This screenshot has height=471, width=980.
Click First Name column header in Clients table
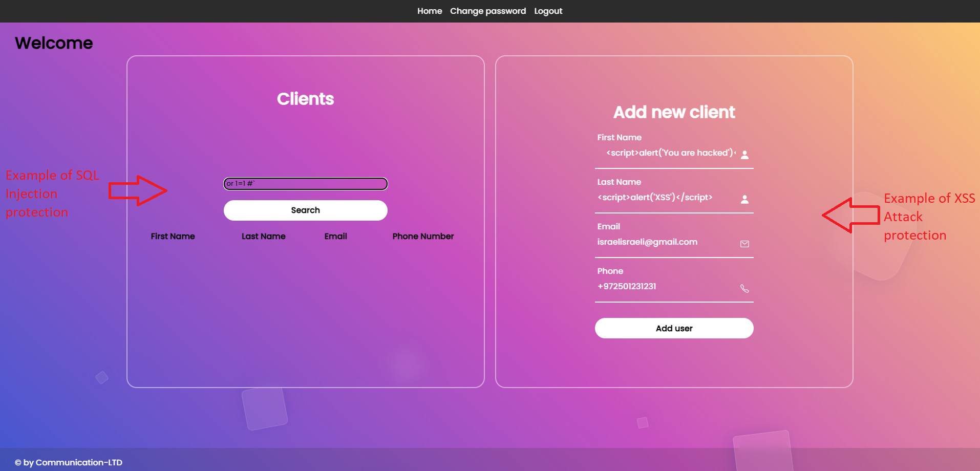tap(173, 237)
